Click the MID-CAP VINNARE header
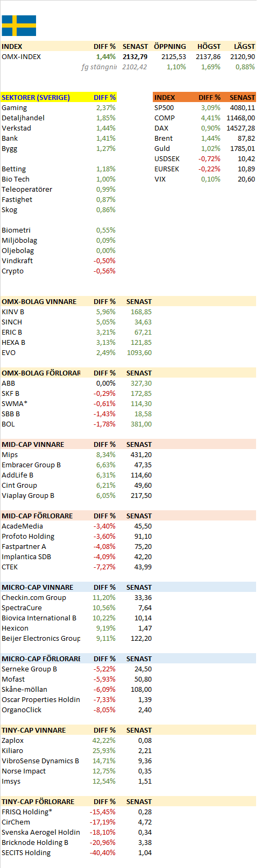 [33, 444]
